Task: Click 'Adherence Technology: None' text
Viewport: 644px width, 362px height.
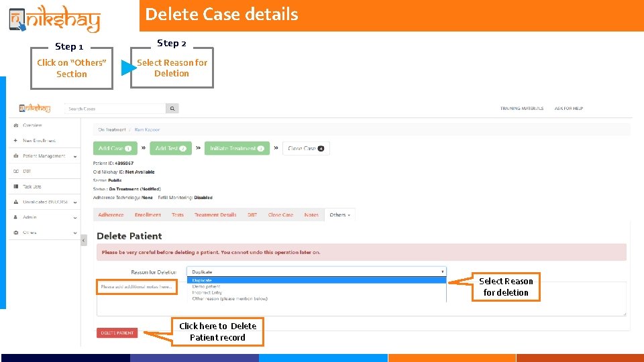Action: [x=123, y=197]
